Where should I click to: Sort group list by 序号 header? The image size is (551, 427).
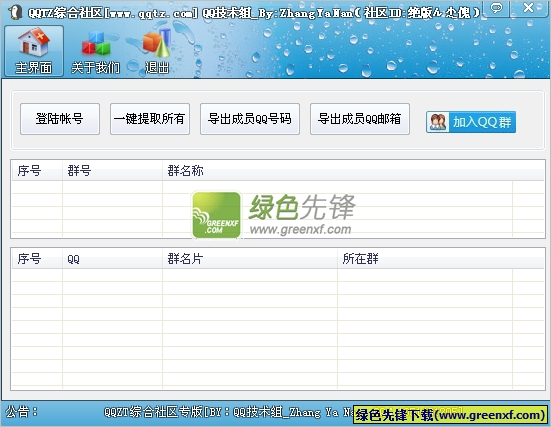tap(37, 171)
